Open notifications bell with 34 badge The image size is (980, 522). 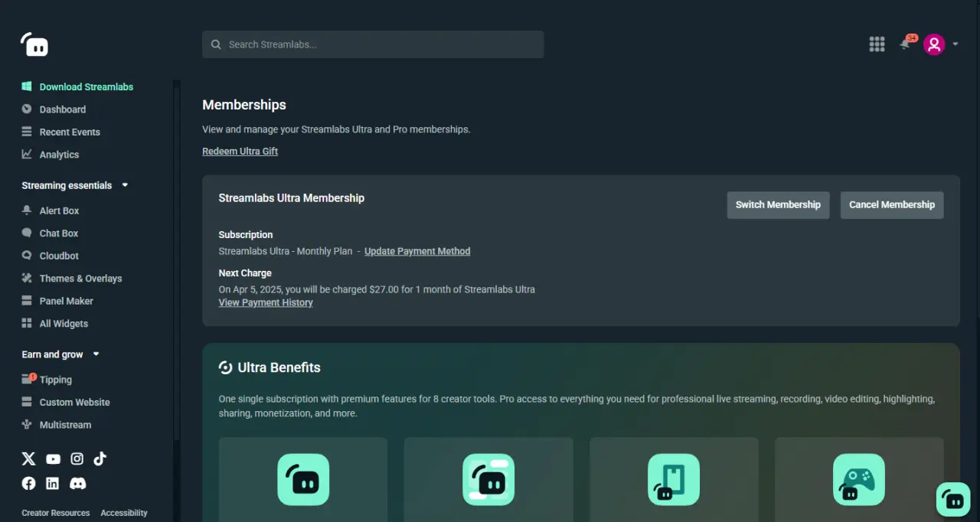[x=906, y=44]
